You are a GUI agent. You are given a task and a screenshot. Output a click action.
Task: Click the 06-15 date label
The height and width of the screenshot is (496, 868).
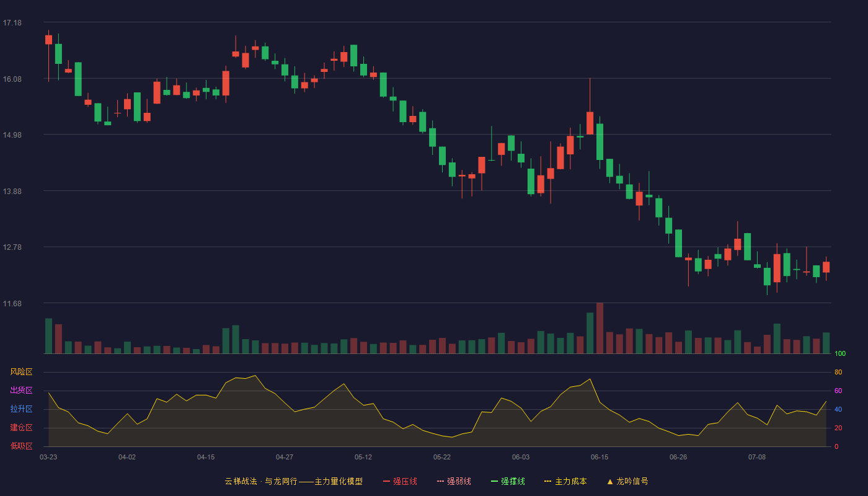[600, 457]
